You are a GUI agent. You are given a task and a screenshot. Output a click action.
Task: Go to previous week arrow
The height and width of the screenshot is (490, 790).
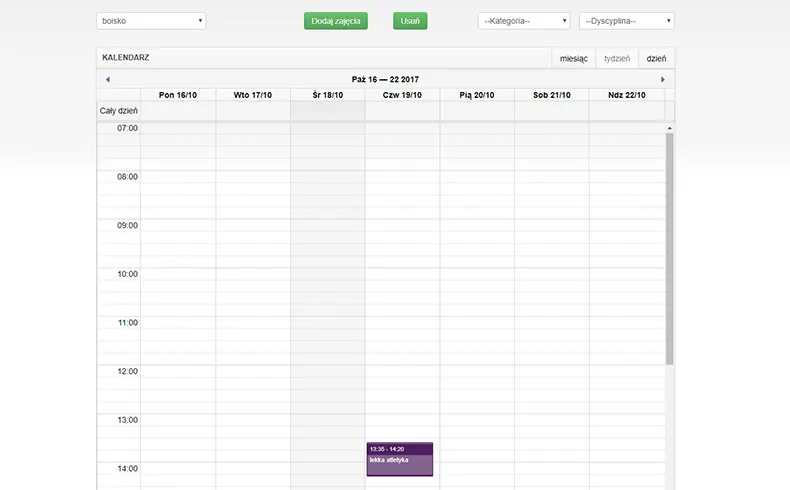click(x=108, y=79)
